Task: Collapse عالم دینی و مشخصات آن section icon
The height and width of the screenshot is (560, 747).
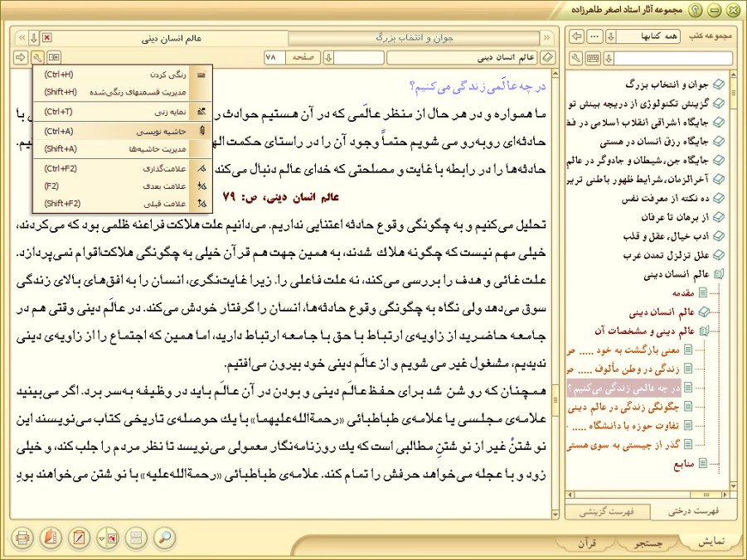Action: pyautogui.click(x=704, y=331)
